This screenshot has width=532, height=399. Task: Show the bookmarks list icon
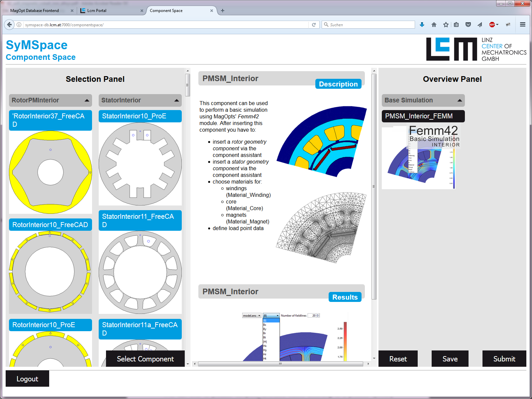pos(456,25)
